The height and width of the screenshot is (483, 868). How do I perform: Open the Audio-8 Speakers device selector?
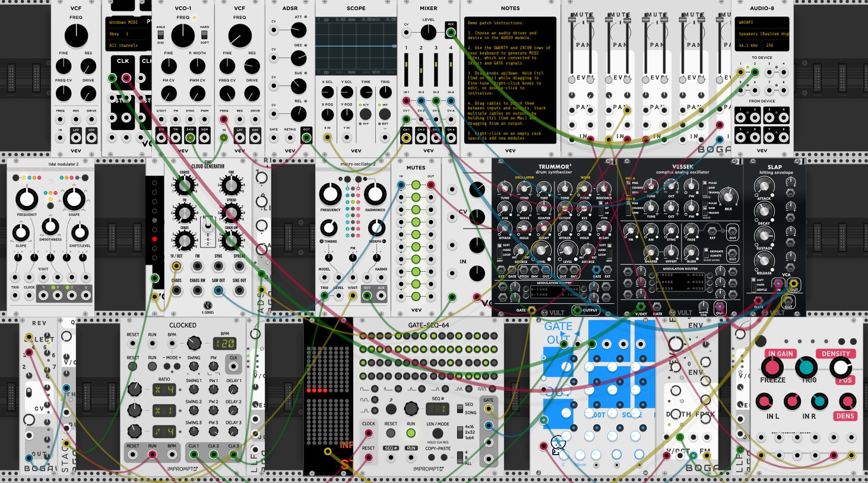pyautogui.click(x=763, y=34)
